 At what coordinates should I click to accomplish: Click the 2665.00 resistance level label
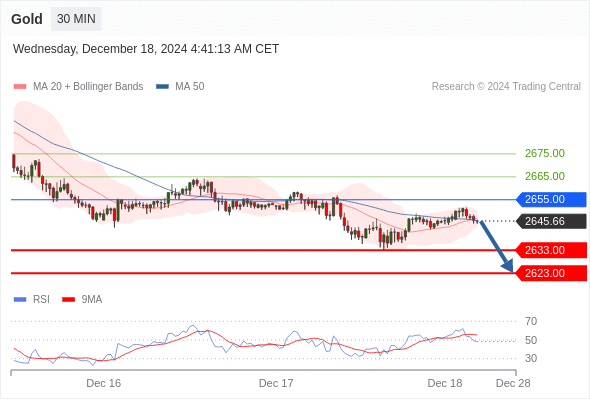click(x=545, y=176)
